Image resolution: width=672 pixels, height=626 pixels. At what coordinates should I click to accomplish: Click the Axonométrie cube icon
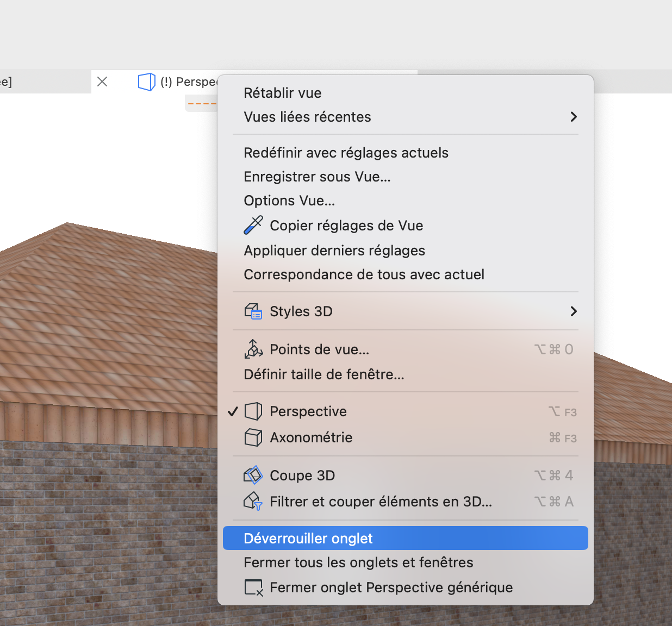[x=253, y=437]
